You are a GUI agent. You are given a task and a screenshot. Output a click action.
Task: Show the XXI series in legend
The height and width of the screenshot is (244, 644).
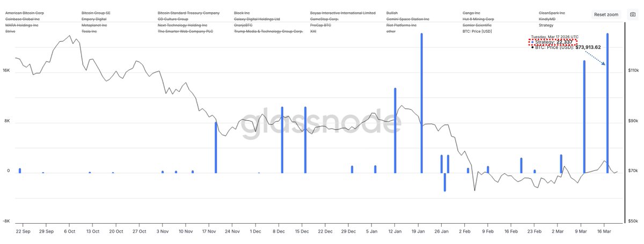click(x=313, y=32)
